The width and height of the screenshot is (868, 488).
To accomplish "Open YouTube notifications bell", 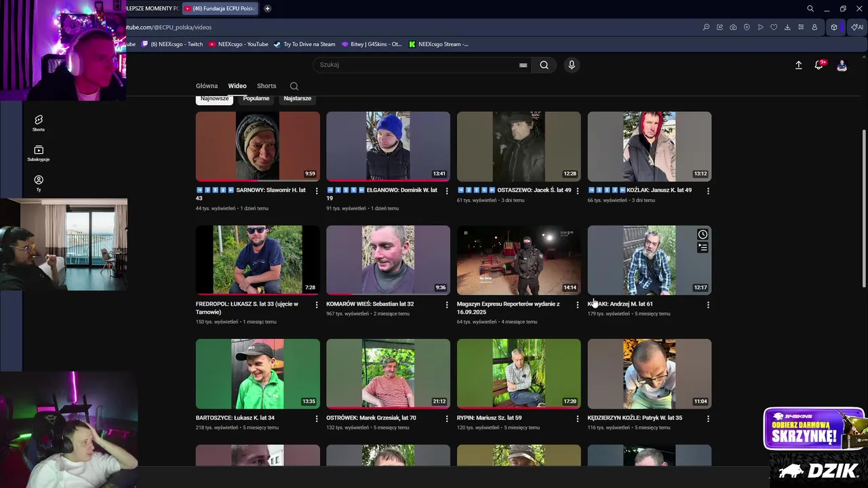I will point(819,65).
